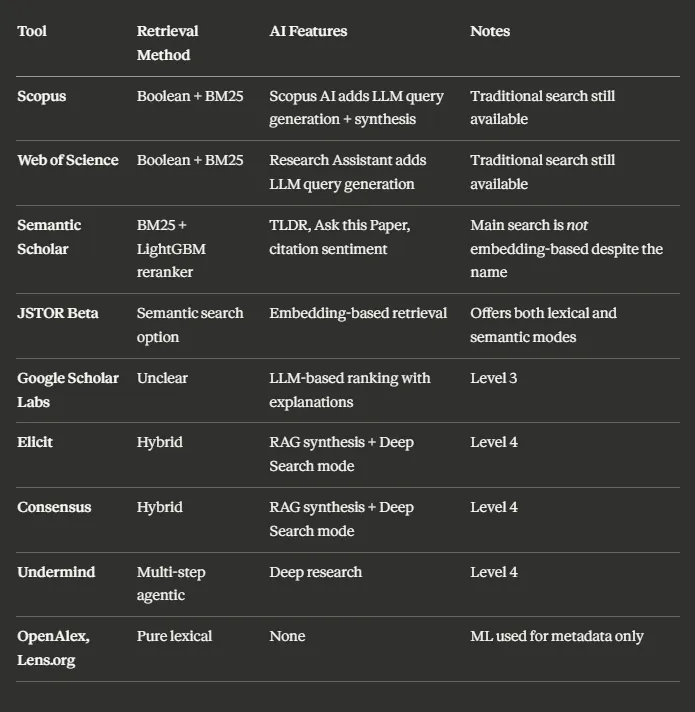Image resolution: width=695 pixels, height=712 pixels.
Task: Click the AI Features column header
Action: 308,31
